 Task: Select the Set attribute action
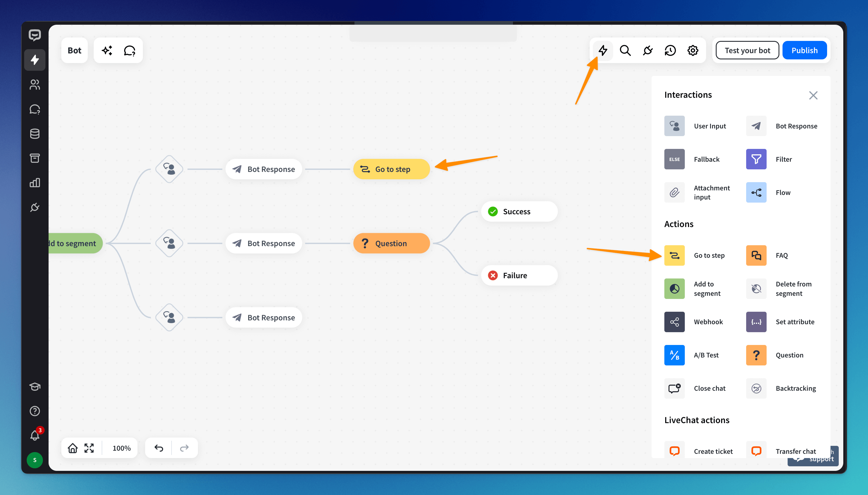756,322
